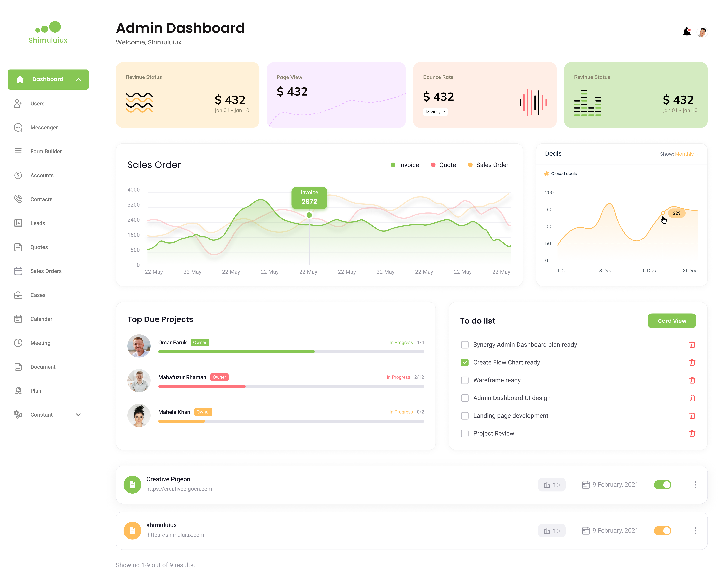Check Admin Dashboard UI design checkbox

465,398
